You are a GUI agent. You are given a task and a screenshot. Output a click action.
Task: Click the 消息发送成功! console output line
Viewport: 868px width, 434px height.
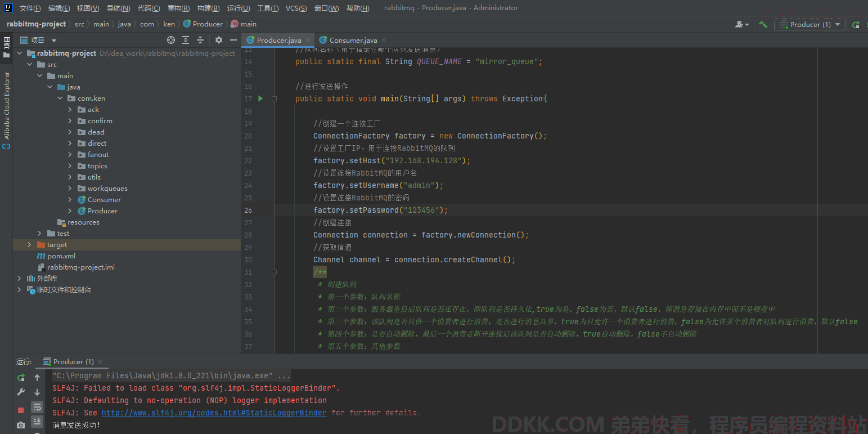[x=77, y=425]
